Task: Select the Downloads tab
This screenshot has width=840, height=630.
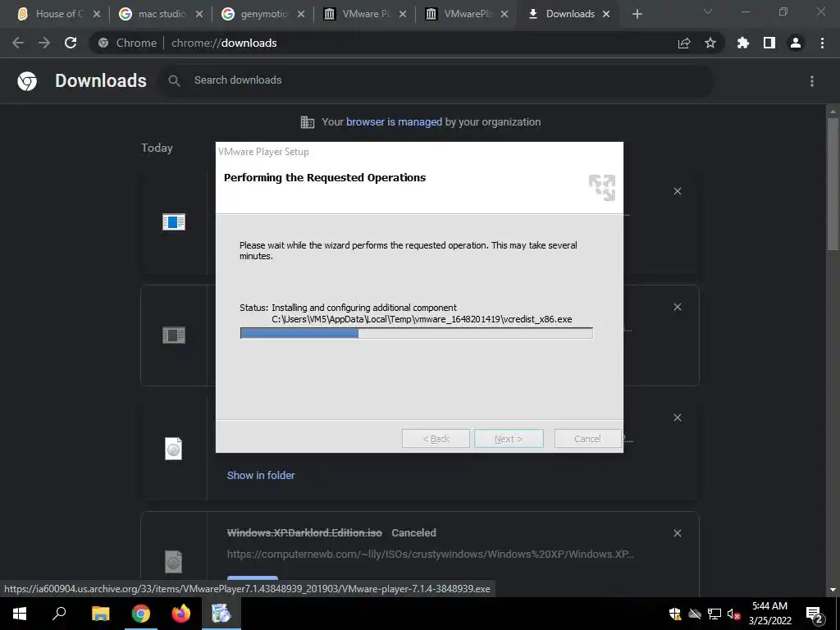Action: [569, 14]
